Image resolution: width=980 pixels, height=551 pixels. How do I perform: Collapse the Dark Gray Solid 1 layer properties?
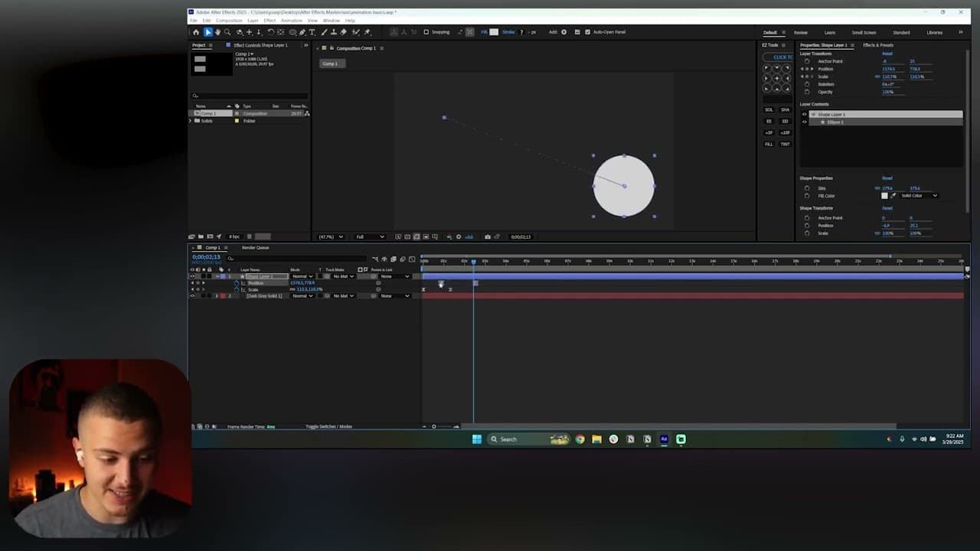[217, 295]
